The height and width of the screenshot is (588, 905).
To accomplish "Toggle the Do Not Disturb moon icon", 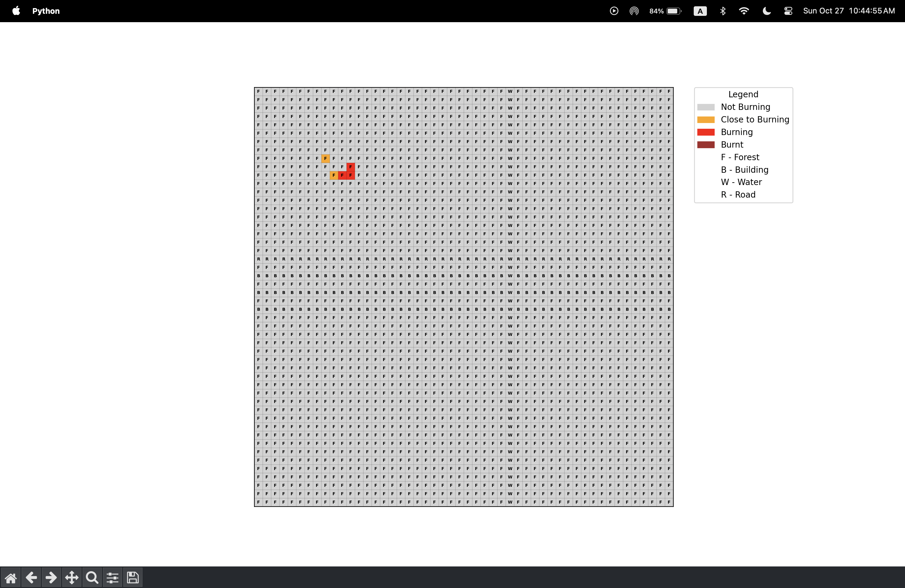I will 767,11.
